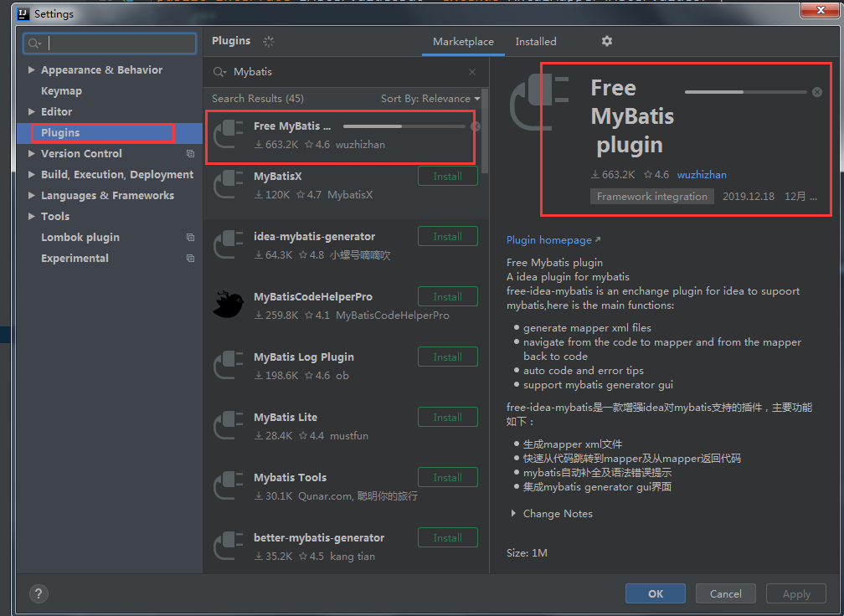
Task: Click the copy icon beside Version Control
Action: click(x=191, y=154)
